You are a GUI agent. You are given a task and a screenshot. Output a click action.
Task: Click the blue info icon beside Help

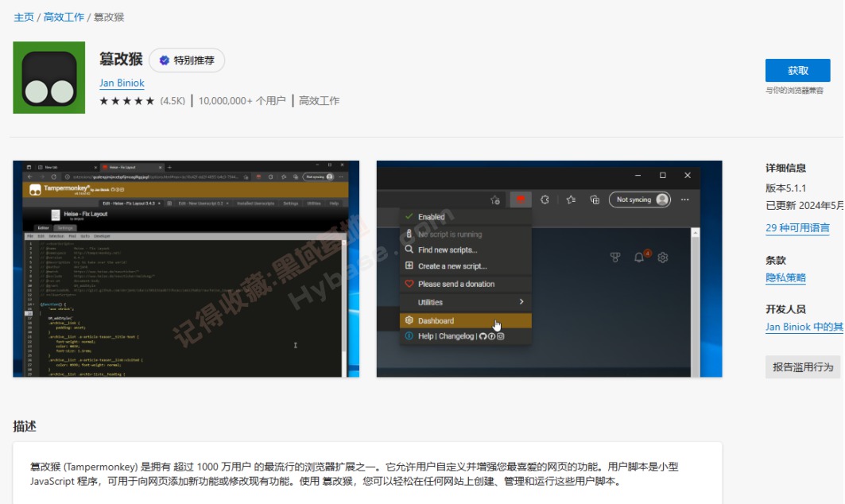[409, 335]
